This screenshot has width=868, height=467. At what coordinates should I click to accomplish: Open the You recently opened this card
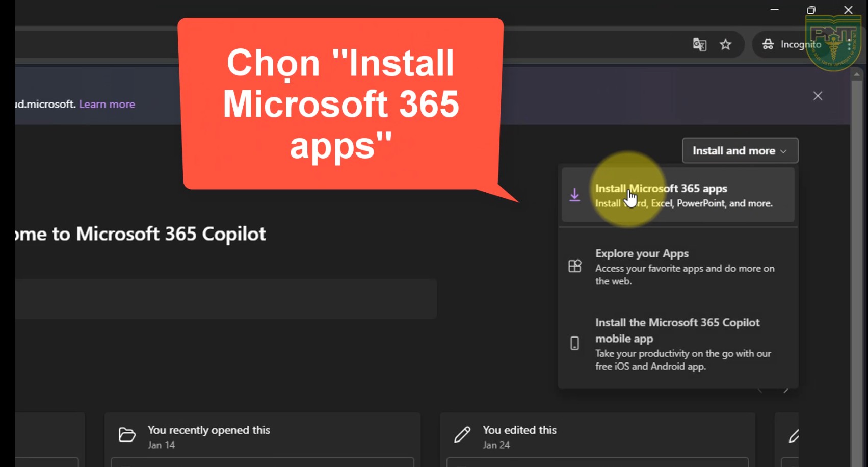[262, 439]
